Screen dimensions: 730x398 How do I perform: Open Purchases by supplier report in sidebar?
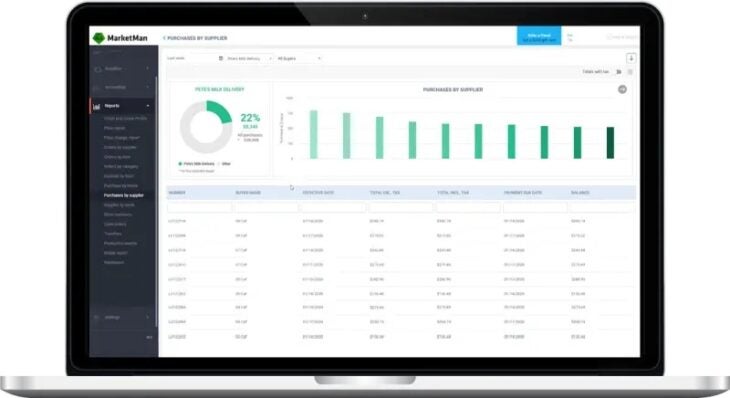(x=124, y=196)
